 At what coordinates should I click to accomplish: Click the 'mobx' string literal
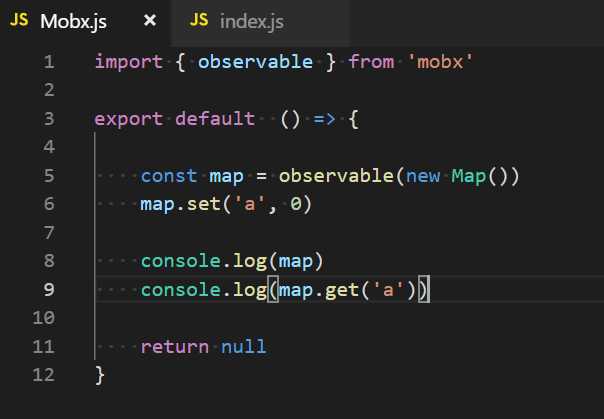pyautogui.click(x=440, y=62)
